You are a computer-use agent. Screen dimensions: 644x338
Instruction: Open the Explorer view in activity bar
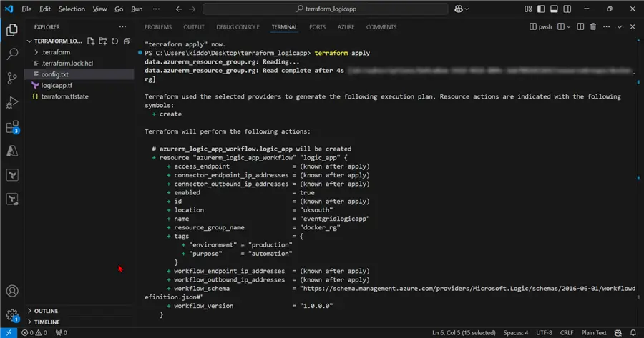click(12, 29)
